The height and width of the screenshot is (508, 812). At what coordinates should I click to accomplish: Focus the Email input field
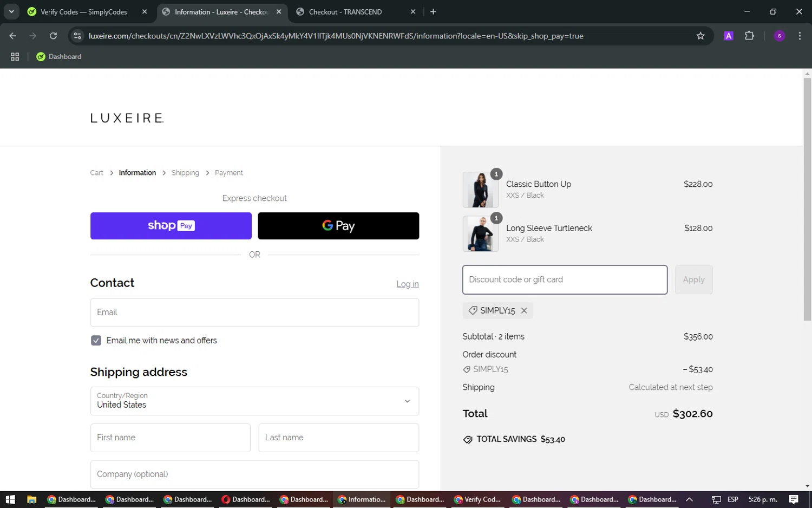[x=254, y=312]
